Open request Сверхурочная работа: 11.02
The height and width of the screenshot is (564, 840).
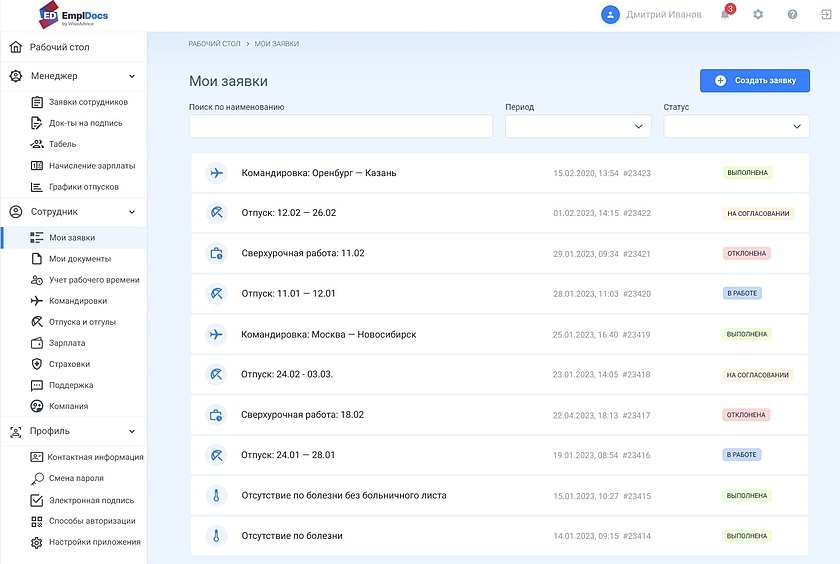coord(303,254)
